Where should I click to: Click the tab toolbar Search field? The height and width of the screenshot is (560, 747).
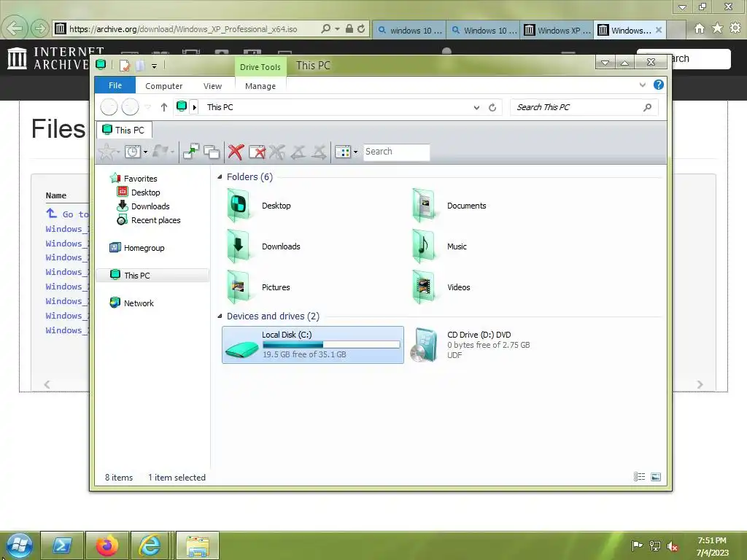[396, 152]
